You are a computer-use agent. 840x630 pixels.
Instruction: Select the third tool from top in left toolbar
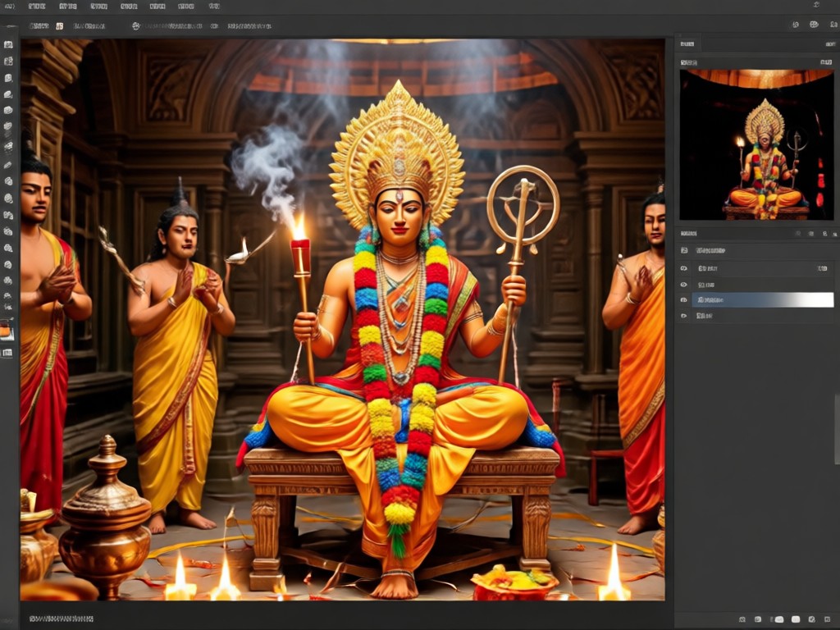coord(8,78)
